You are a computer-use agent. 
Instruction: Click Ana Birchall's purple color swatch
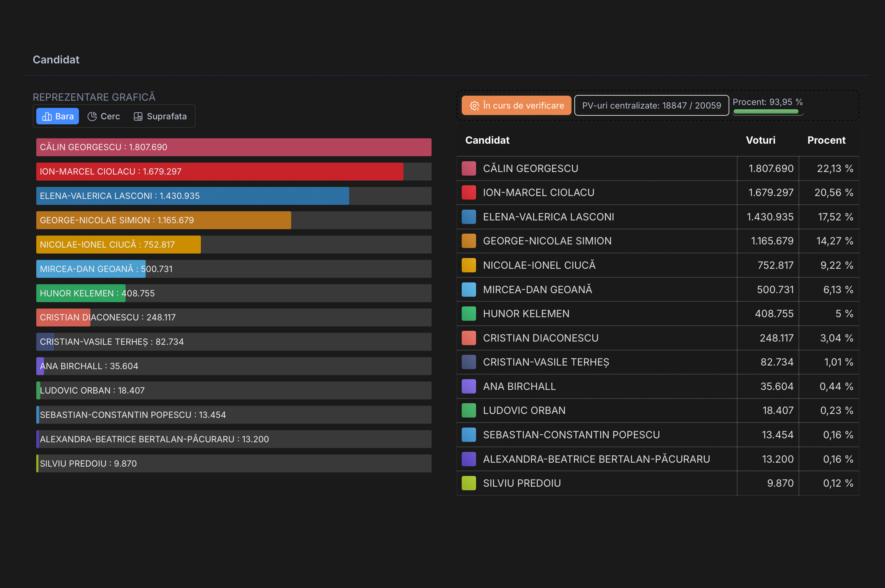(x=469, y=386)
